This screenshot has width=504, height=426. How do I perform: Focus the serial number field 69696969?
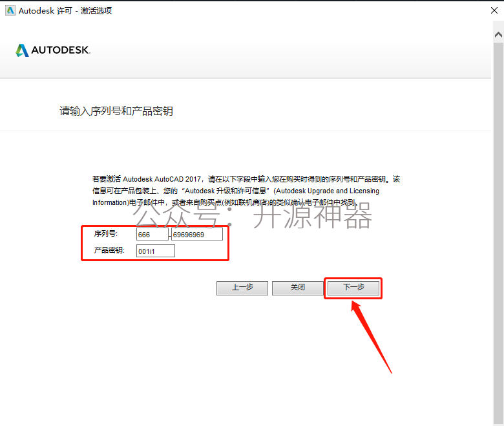tap(196, 235)
